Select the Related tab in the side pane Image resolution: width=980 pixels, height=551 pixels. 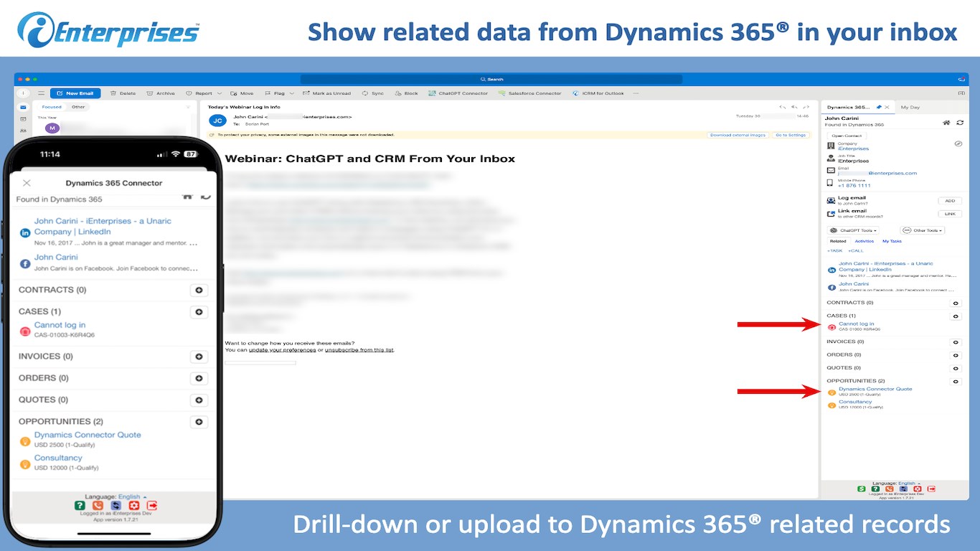tap(838, 241)
